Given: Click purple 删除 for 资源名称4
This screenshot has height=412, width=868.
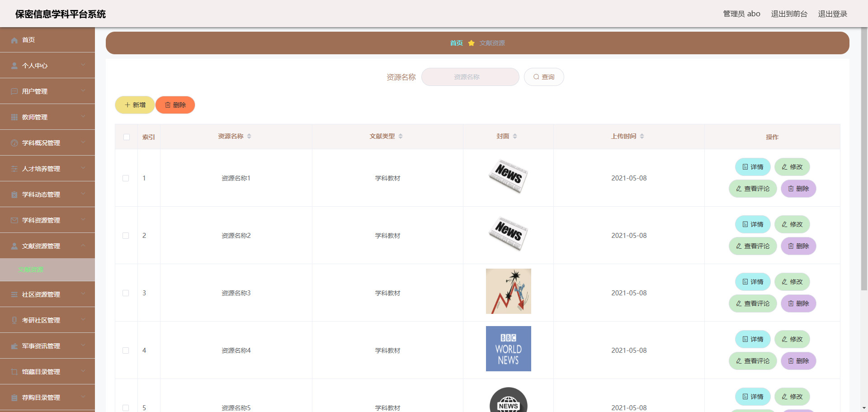Looking at the screenshot, I should pyautogui.click(x=798, y=361).
